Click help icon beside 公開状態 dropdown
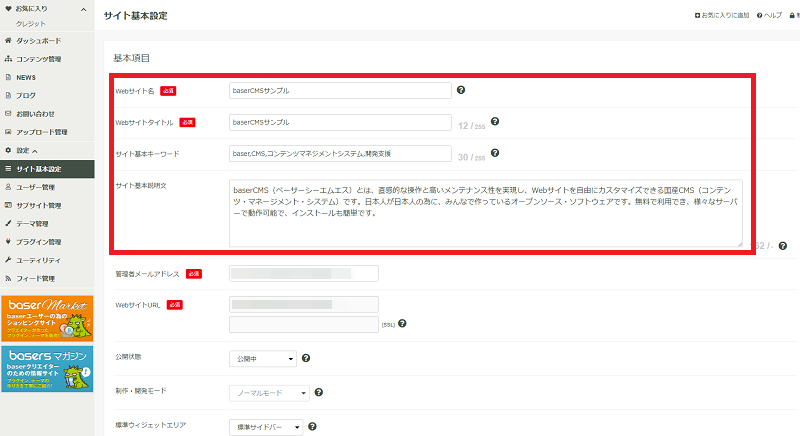The height and width of the screenshot is (436, 800). [x=306, y=358]
